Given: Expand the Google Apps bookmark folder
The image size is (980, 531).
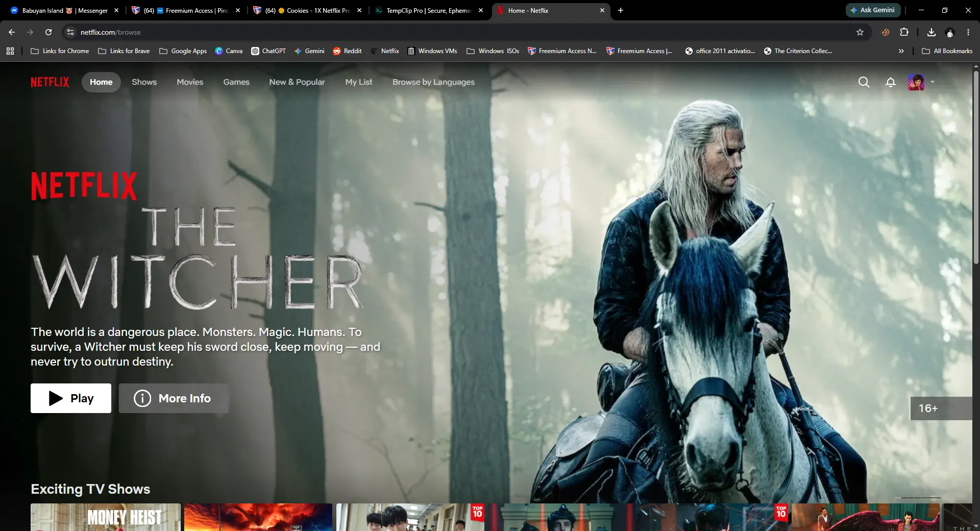Looking at the screenshot, I should (183, 51).
